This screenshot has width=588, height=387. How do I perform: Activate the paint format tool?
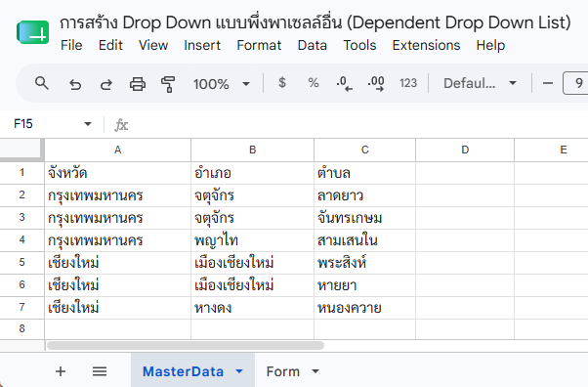[x=168, y=84]
